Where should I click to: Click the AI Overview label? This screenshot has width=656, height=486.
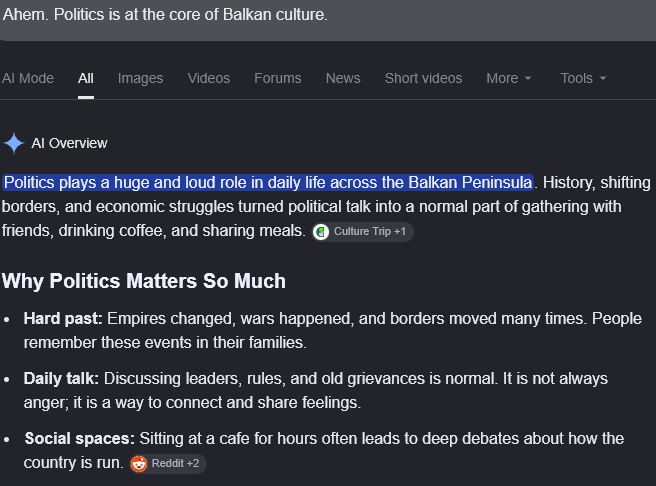(69, 143)
